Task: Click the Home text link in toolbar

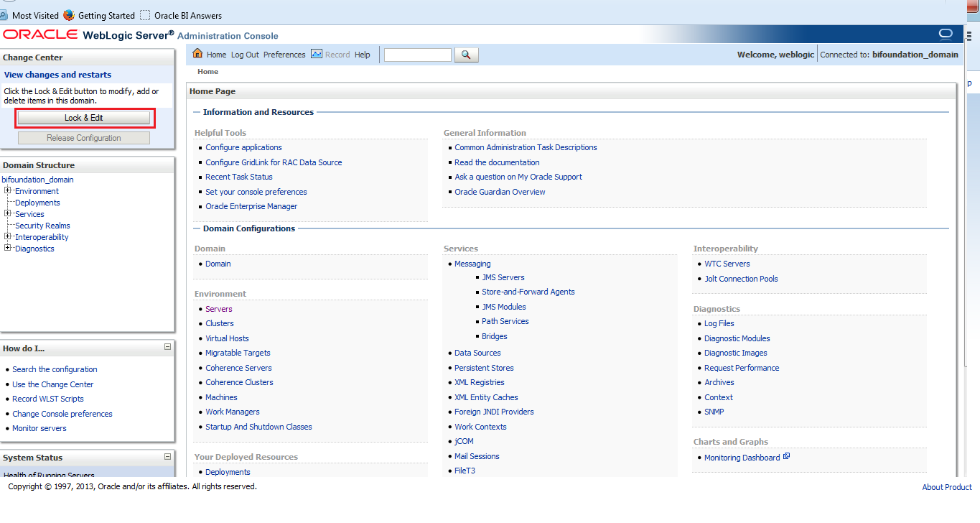Action: tap(216, 55)
